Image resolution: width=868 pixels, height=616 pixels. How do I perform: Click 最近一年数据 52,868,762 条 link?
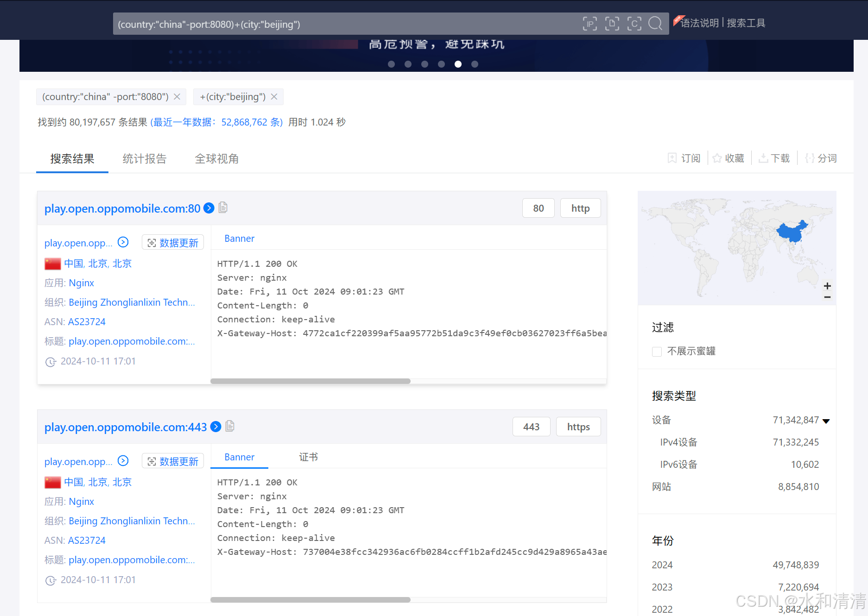(216, 122)
